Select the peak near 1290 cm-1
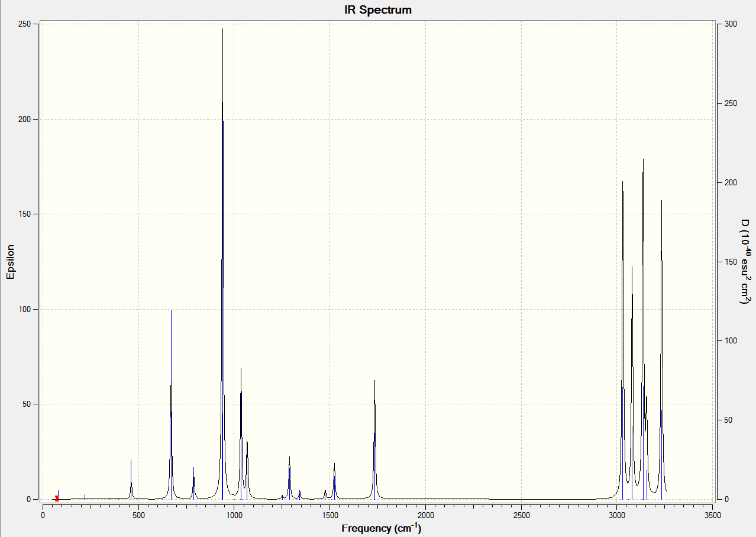This screenshot has width=756, height=537. point(289,478)
